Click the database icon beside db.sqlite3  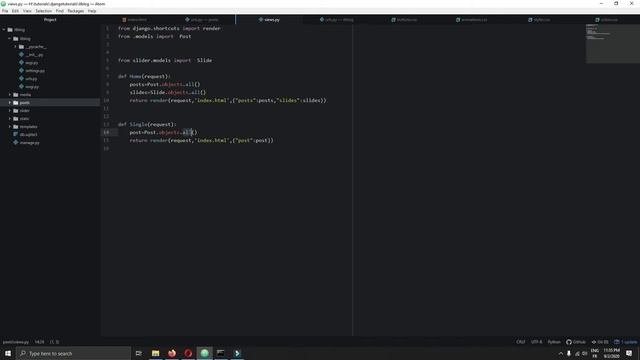16,135
